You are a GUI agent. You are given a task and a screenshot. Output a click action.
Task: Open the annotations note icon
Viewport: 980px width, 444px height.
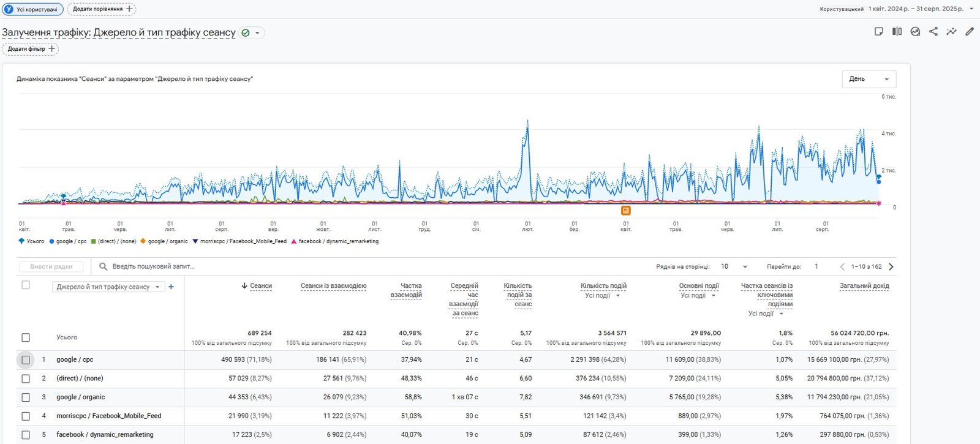(x=879, y=32)
